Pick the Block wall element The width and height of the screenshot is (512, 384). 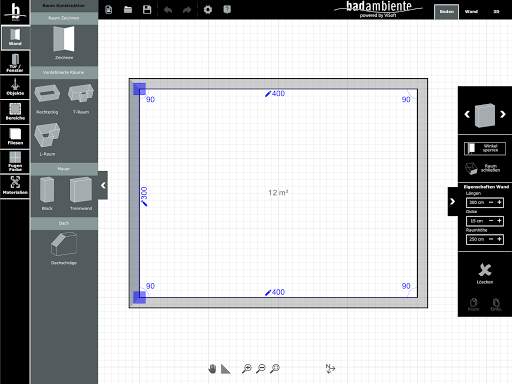click(x=47, y=194)
